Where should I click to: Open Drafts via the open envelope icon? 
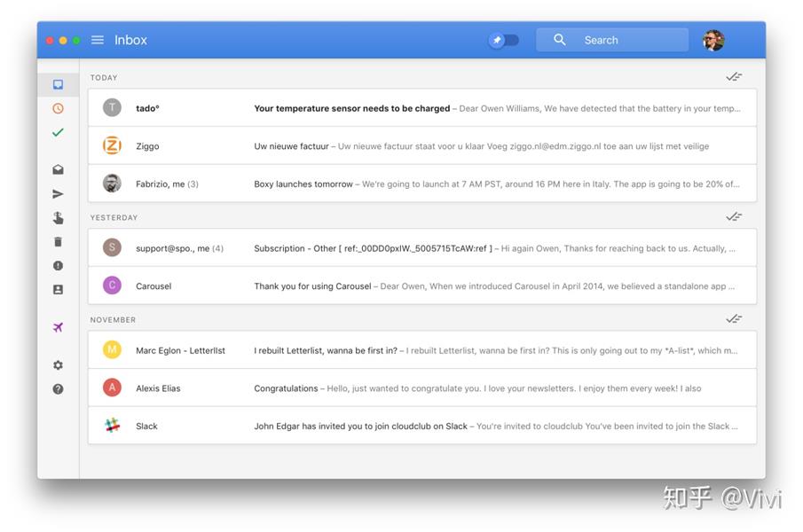point(58,169)
